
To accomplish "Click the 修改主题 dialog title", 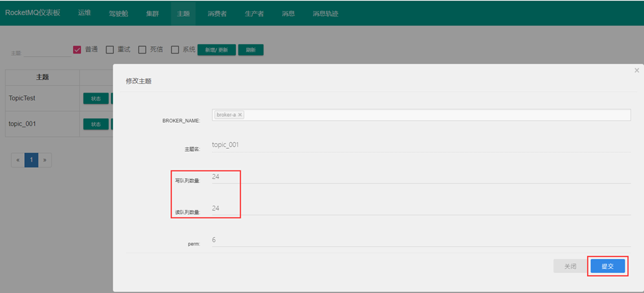I will point(139,81).
